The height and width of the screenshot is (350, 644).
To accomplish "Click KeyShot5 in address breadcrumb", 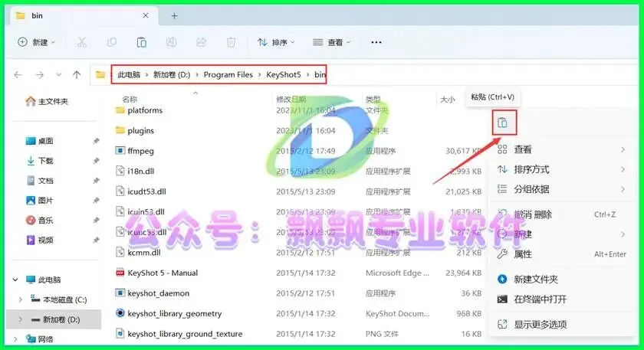I will click(x=284, y=75).
